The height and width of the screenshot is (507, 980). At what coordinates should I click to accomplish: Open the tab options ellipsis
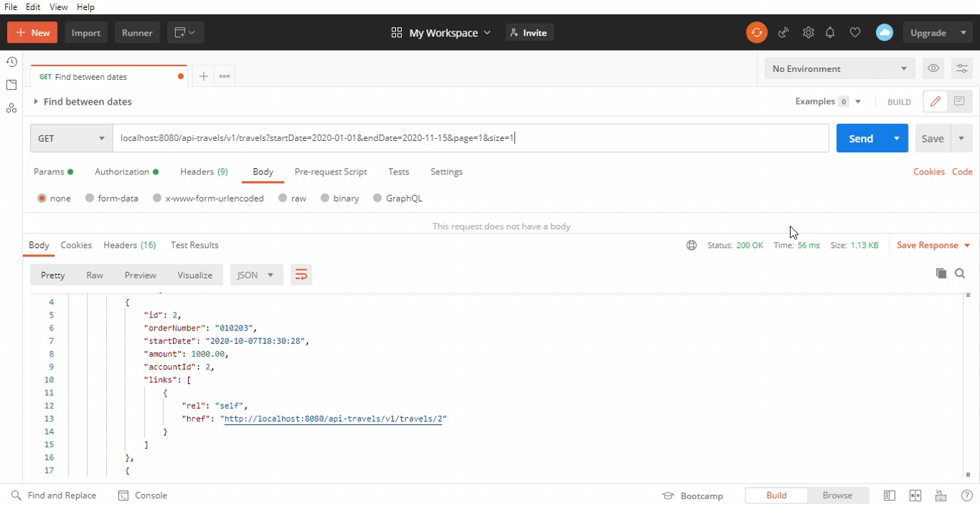tap(224, 76)
